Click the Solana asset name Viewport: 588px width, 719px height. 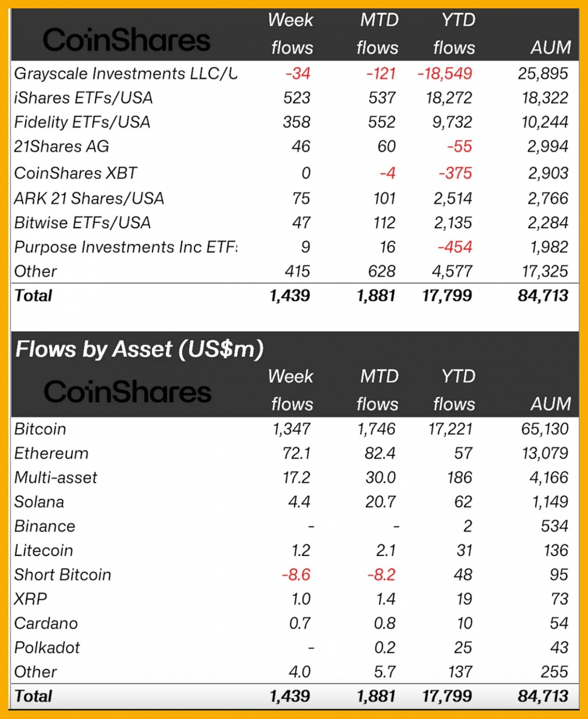pyautogui.click(x=39, y=502)
